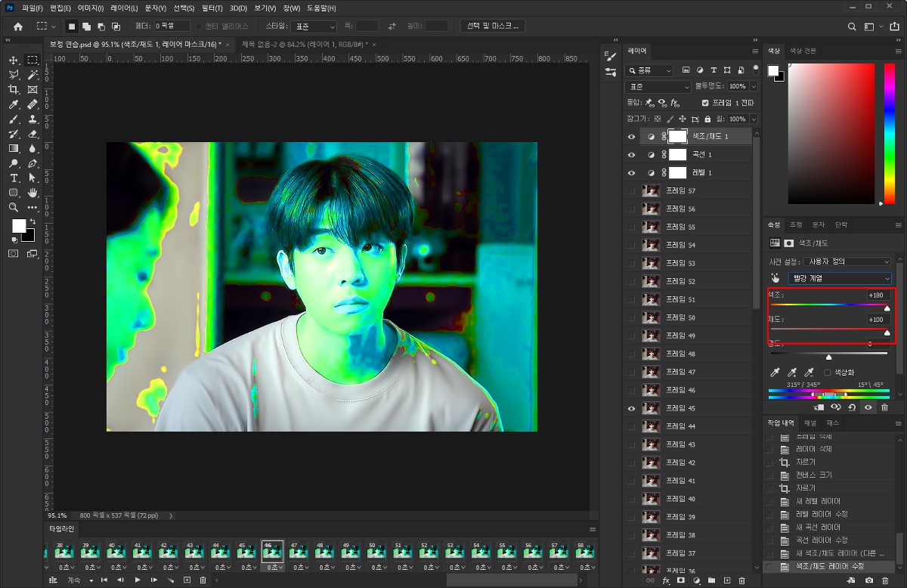
Task: Open the 필터(T) menu
Action: coord(212,8)
